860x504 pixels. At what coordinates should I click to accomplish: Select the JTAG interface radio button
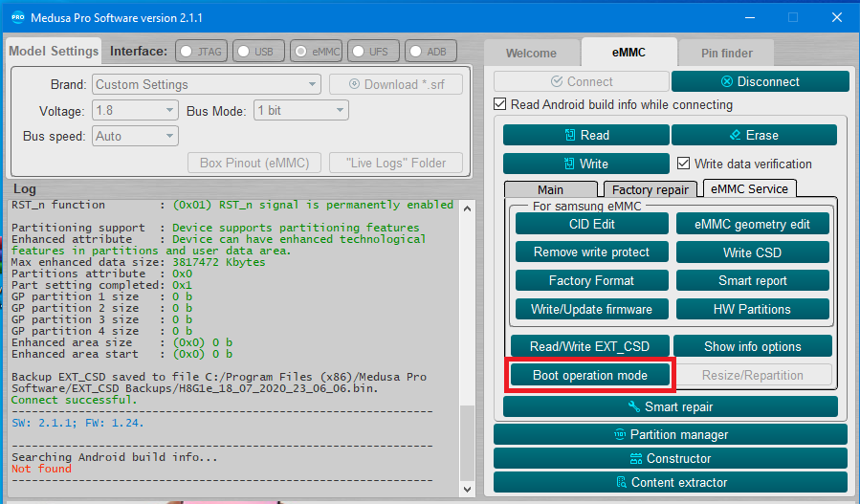click(x=187, y=52)
